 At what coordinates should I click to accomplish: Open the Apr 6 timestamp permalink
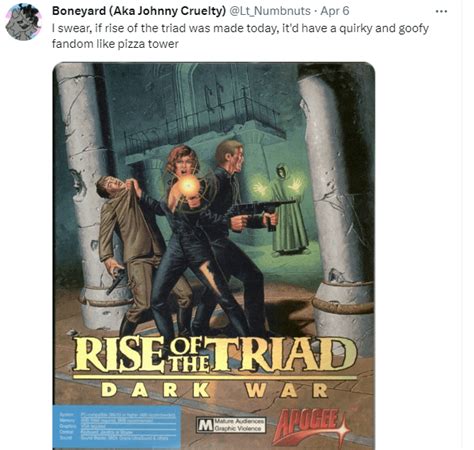pyautogui.click(x=335, y=11)
